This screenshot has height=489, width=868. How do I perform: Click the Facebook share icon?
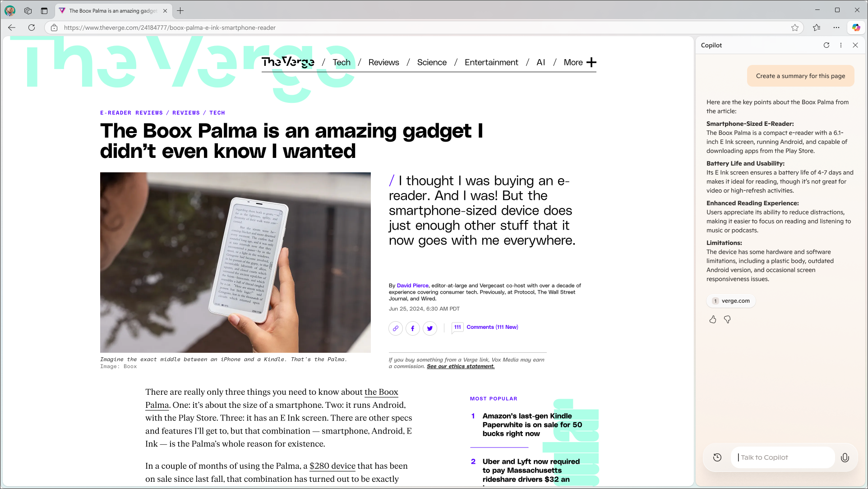pos(412,328)
